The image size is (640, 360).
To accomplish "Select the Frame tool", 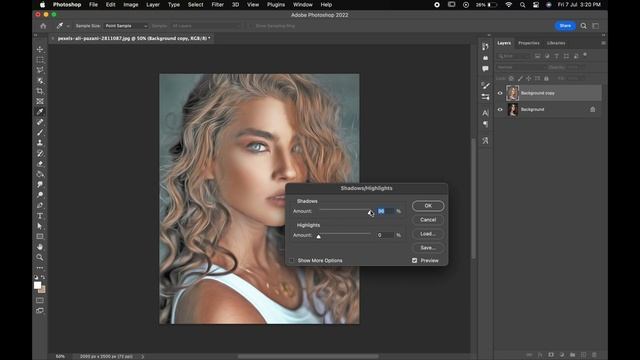I will pos(40,101).
